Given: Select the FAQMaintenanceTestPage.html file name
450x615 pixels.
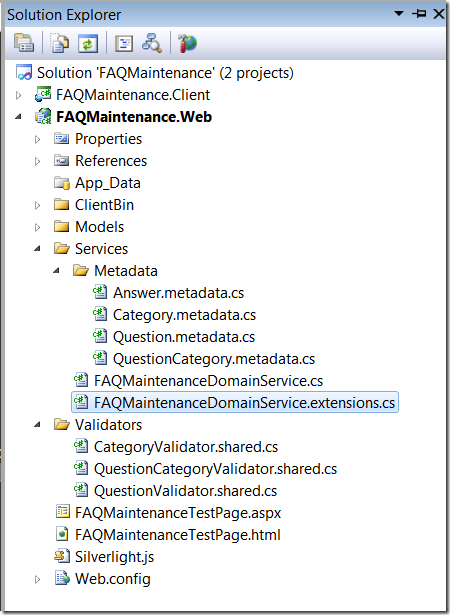Looking at the screenshot, I should 178,535.
